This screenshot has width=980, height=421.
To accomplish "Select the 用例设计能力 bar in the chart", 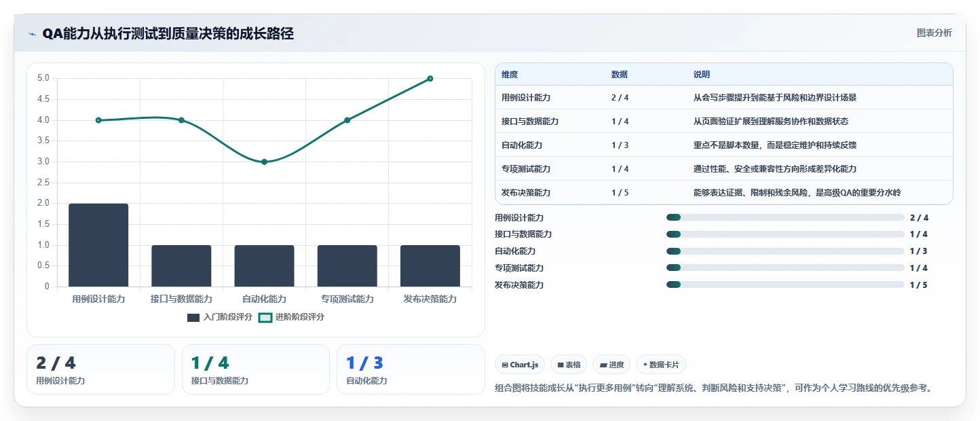I will click(x=98, y=245).
